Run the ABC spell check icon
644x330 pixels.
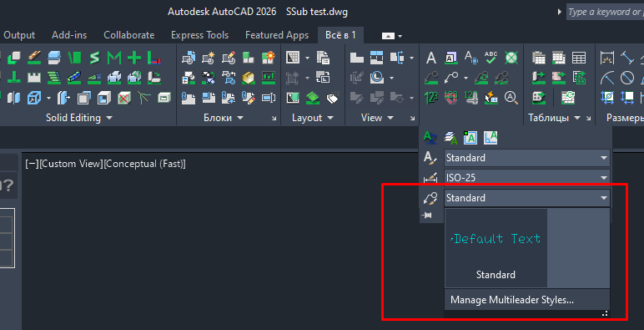tap(491, 58)
